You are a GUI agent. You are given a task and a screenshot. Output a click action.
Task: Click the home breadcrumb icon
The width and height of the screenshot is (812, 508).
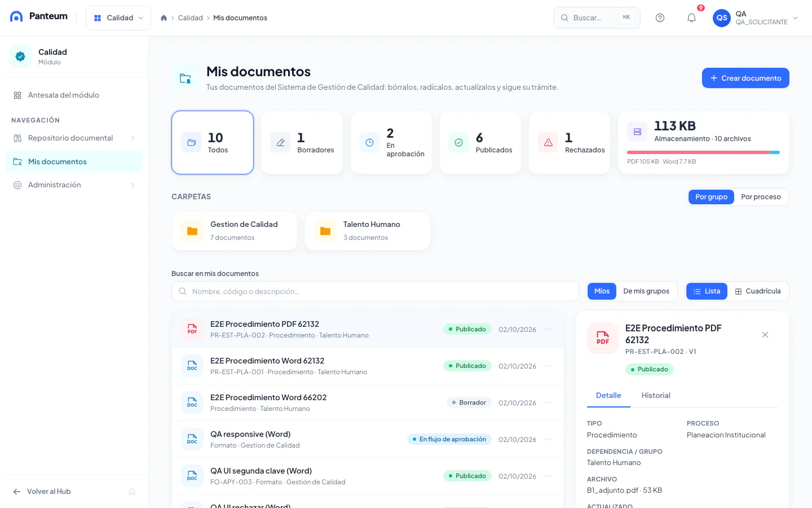click(164, 18)
